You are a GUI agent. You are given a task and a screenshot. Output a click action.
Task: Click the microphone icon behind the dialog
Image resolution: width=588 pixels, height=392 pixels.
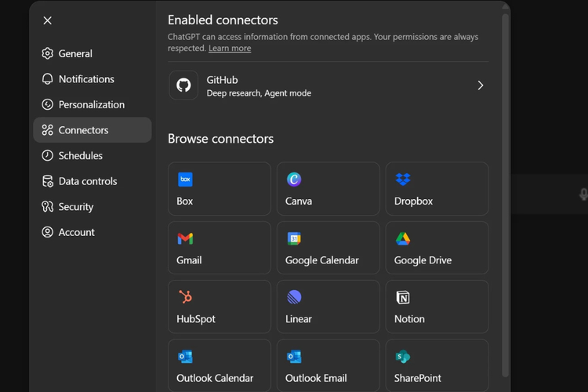click(583, 194)
